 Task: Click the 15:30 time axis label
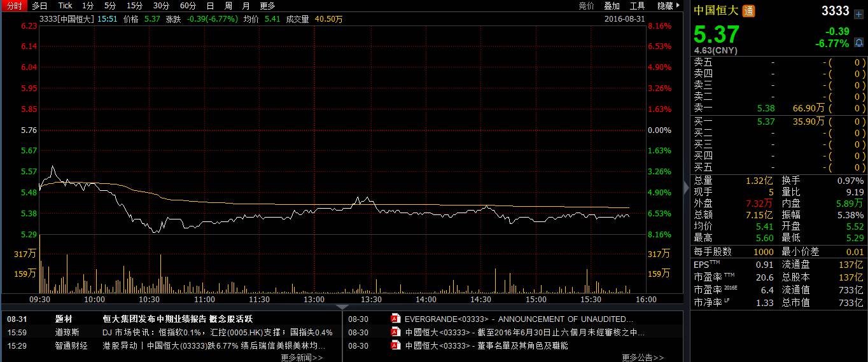[x=591, y=299]
